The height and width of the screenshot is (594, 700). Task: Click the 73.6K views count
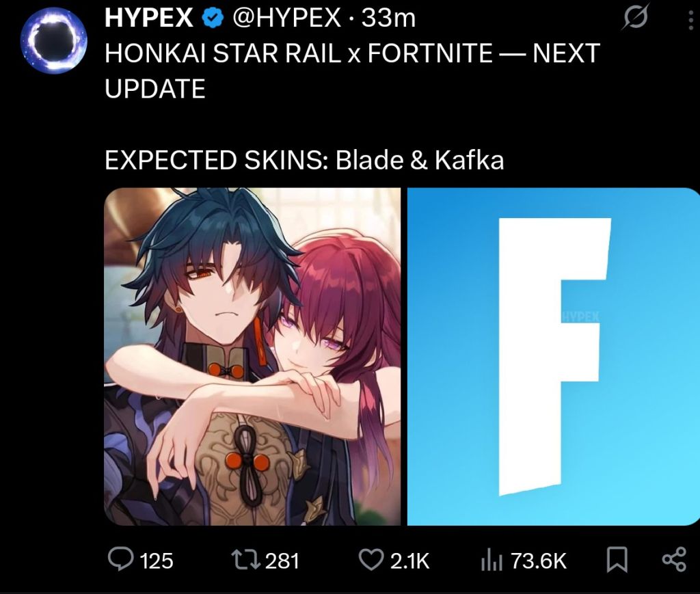(539, 561)
